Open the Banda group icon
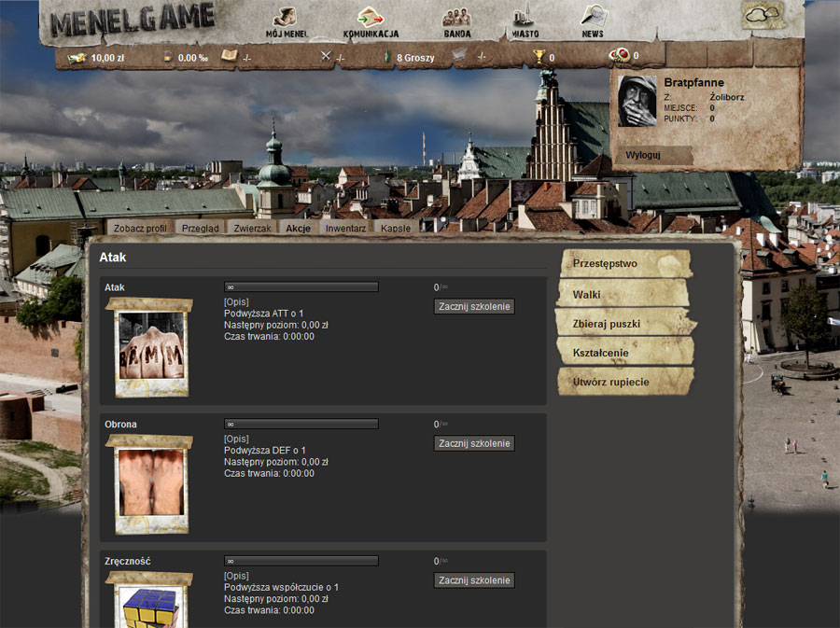Viewport: 840px width, 628px height. pos(456,18)
